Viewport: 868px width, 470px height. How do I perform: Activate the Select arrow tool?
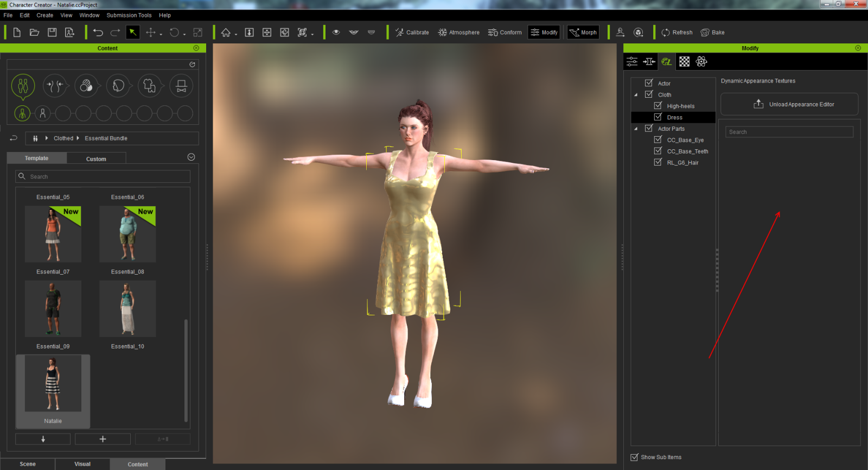[132, 33]
